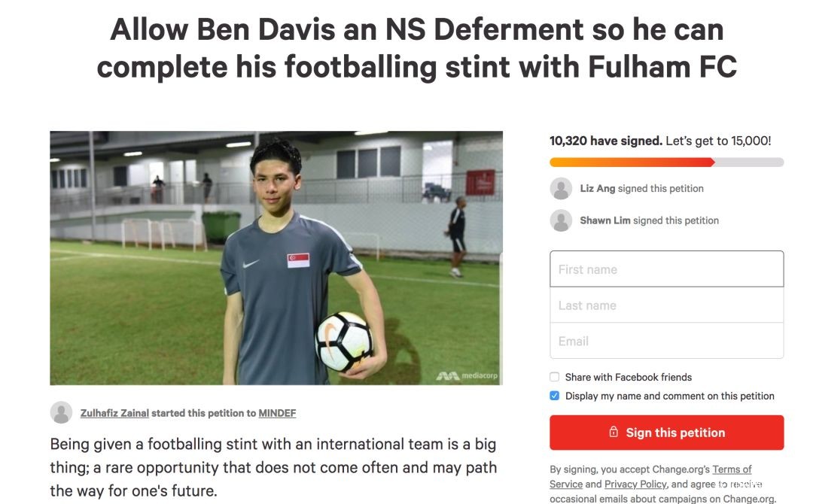Viewport: 813px width, 504px height.
Task: Open Zulhafiz Zainal's profile link
Action: coord(114,413)
